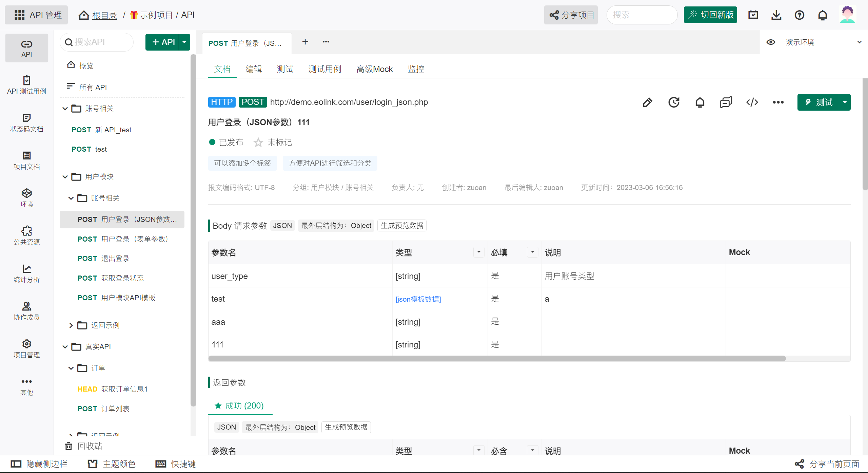Image resolution: width=868 pixels, height=473 pixels.
Task: Toggle the 未标记 star marker
Action: tap(258, 143)
